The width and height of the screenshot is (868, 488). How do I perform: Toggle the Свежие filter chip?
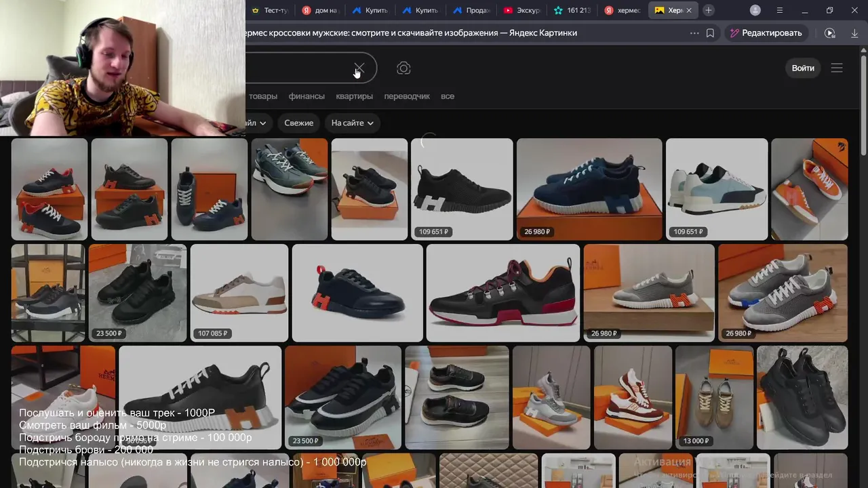(x=298, y=123)
